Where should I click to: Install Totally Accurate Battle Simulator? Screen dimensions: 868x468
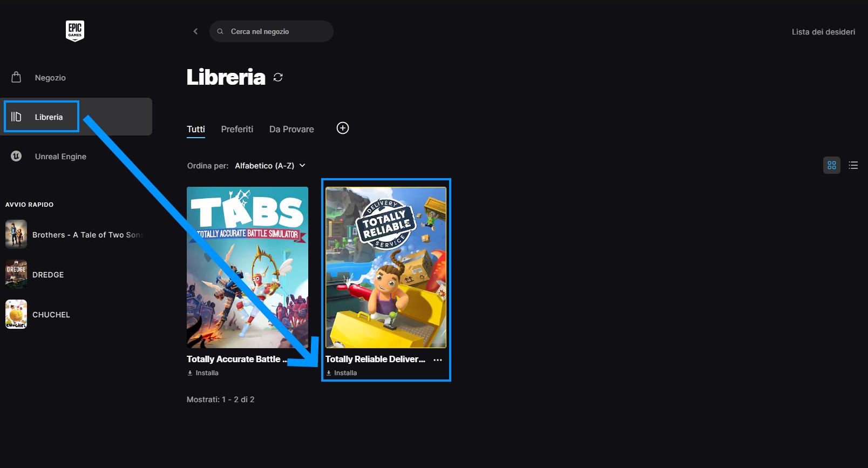(x=203, y=373)
